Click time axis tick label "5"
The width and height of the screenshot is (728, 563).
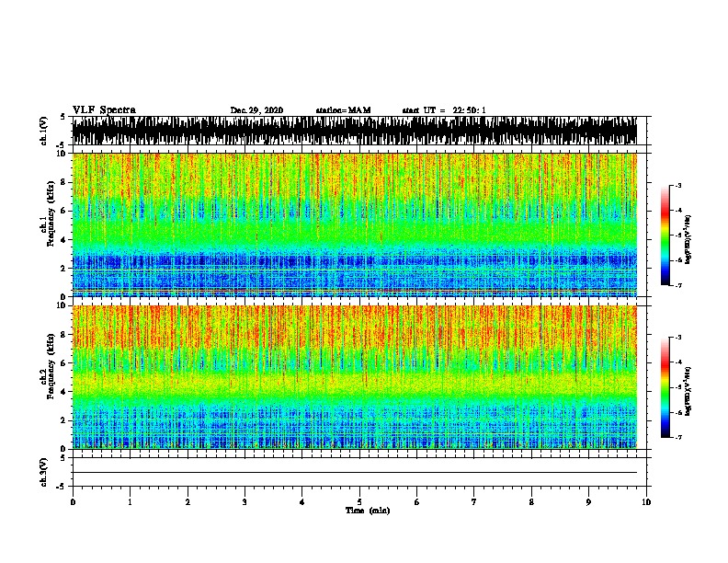pyautogui.click(x=359, y=502)
